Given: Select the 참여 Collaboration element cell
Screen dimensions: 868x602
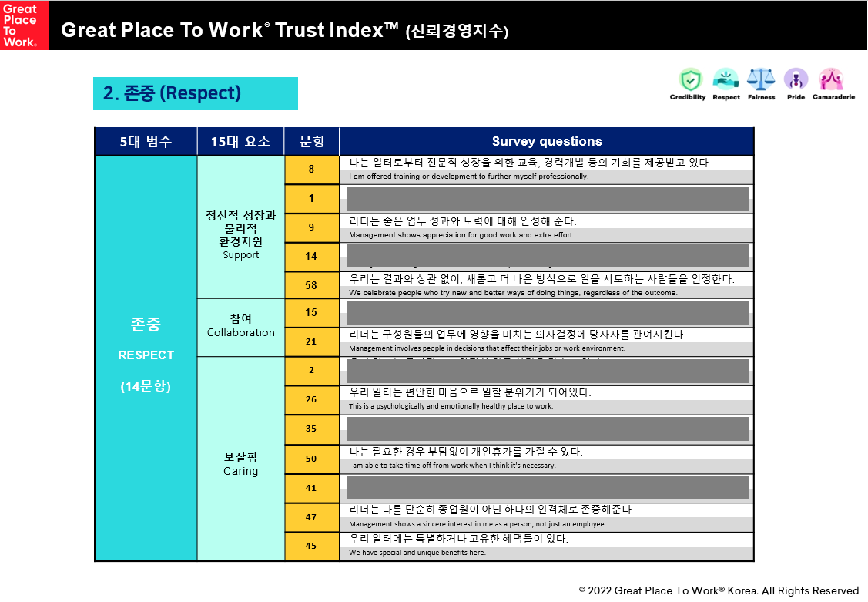Looking at the screenshot, I should pos(240,326).
